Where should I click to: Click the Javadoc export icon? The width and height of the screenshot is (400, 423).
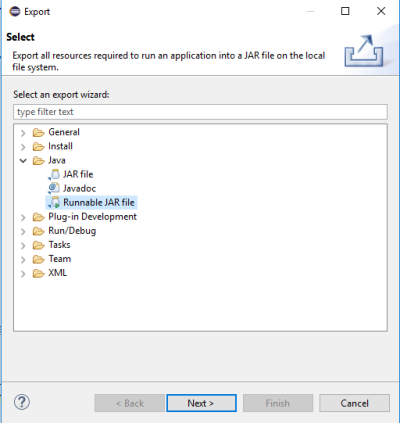point(54,188)
